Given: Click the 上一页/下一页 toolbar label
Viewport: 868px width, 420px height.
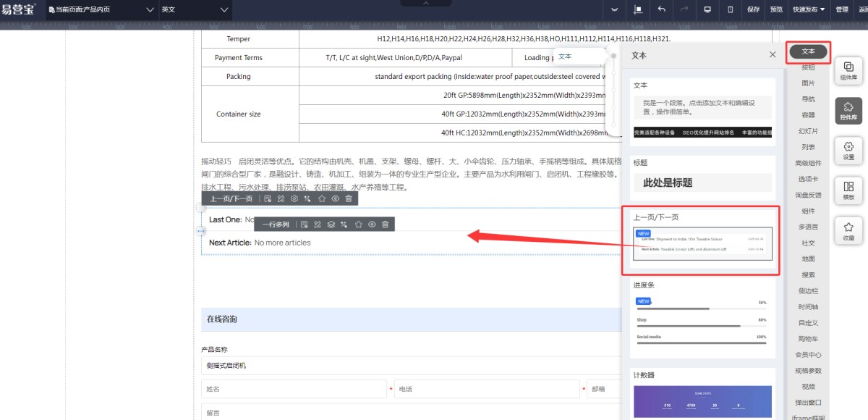Looking at the screenshot, I should (x=231, y=198).
